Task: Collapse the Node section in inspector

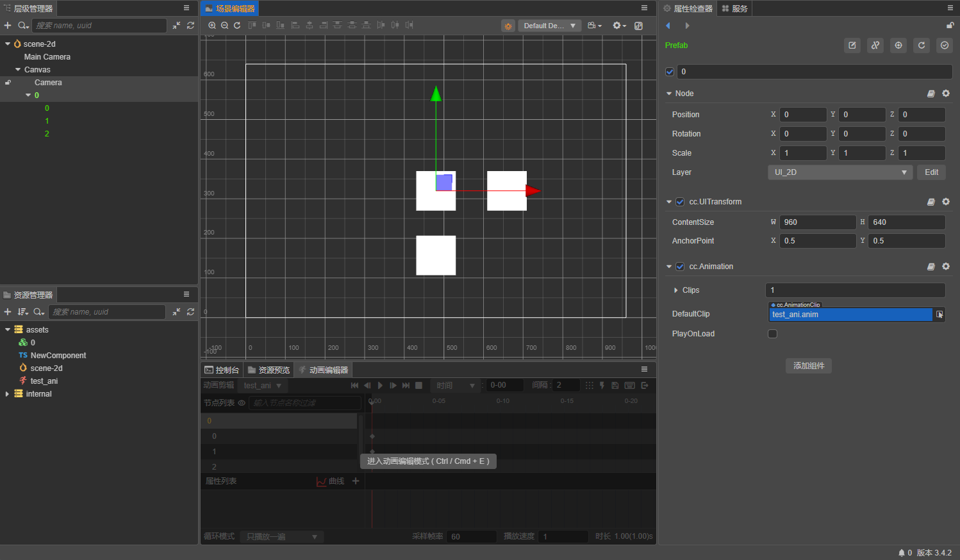Action: pyautogui.click(x=669, y=94)
